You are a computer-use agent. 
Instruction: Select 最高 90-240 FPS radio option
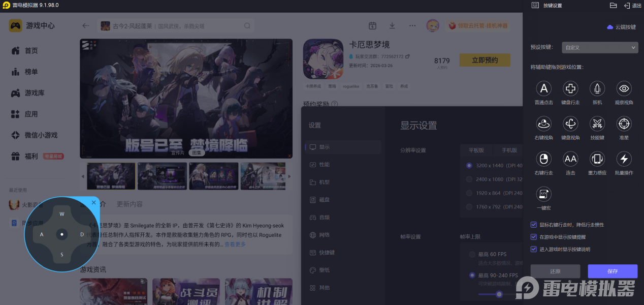pyautogui.click(x=472, y=276)
